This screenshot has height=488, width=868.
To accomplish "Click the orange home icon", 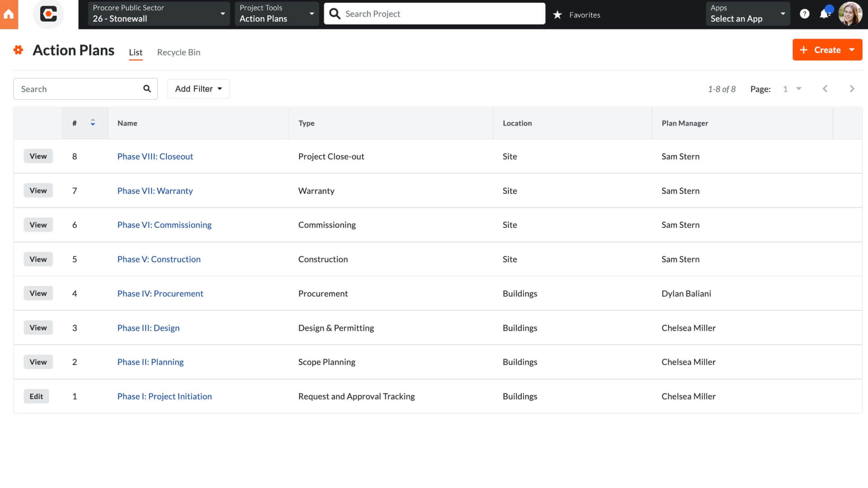I will click(x=9, y=14).
